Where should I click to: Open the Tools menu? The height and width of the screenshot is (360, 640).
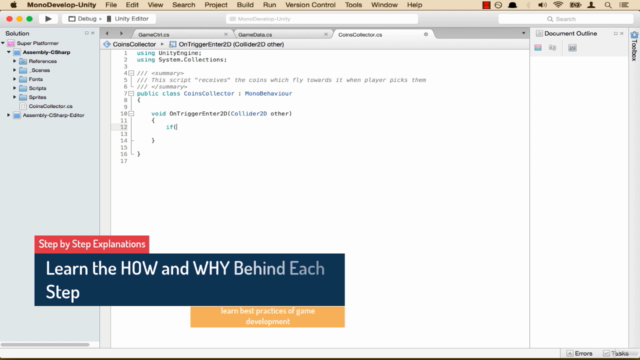pos(353,5)
